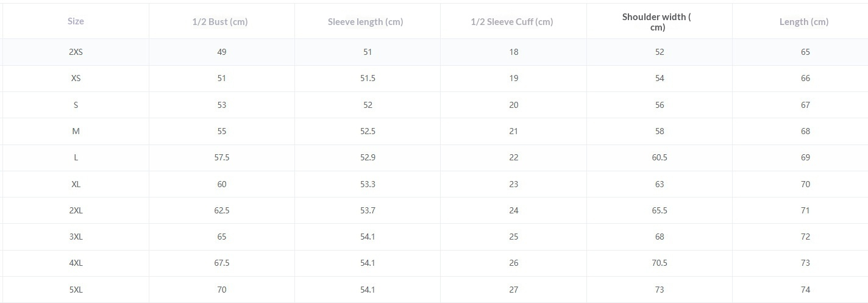868x303 pixels.
Task: Click sleeve length 53.3 in XL row
Action: pyautogui.click(x=368, y=184)
